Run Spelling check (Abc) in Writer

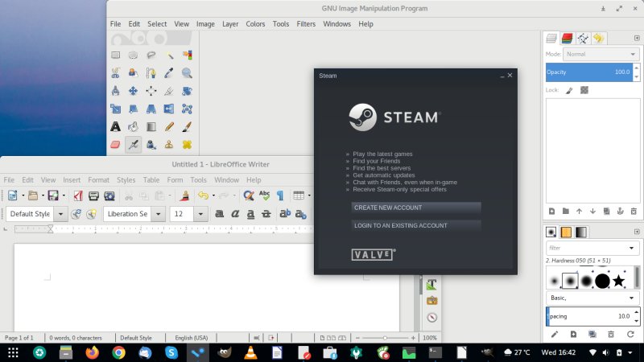tap(265, 195)
